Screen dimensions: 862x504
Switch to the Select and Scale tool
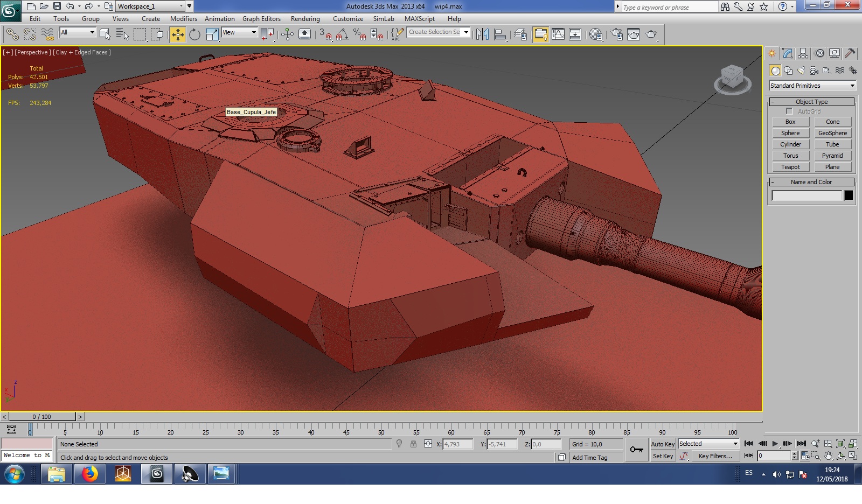(x=212, y=34)
